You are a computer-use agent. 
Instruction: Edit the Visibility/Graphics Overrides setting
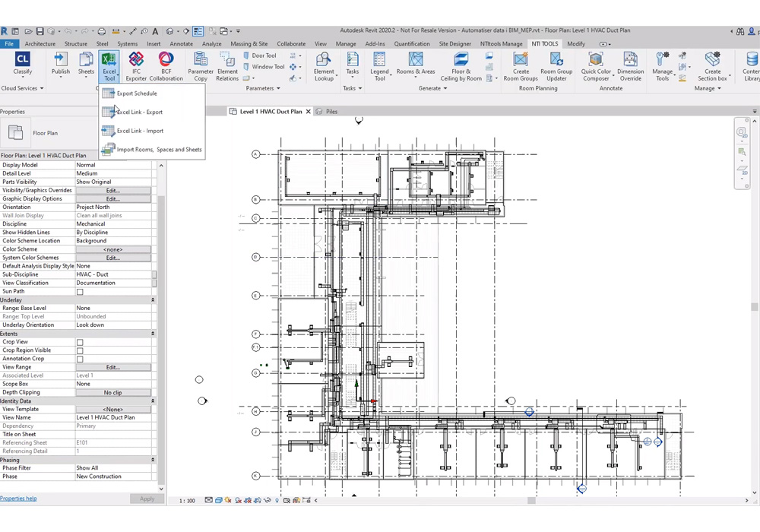(x=113, y=190)
